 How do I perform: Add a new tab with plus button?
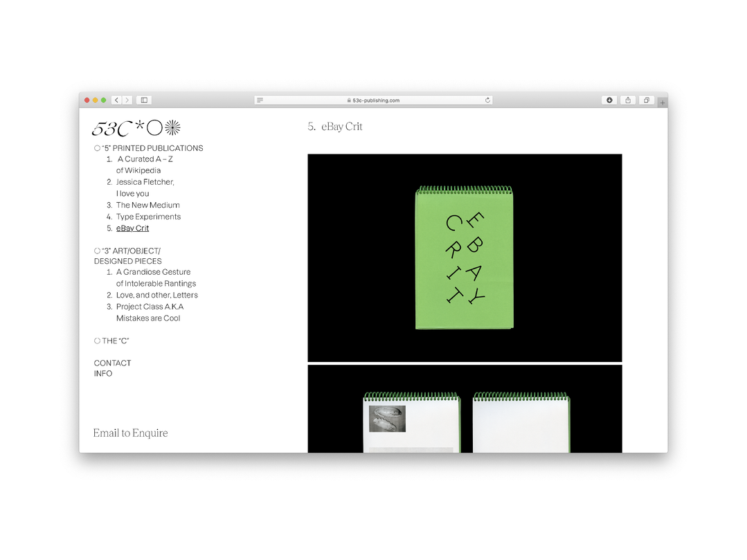[663, 102]
